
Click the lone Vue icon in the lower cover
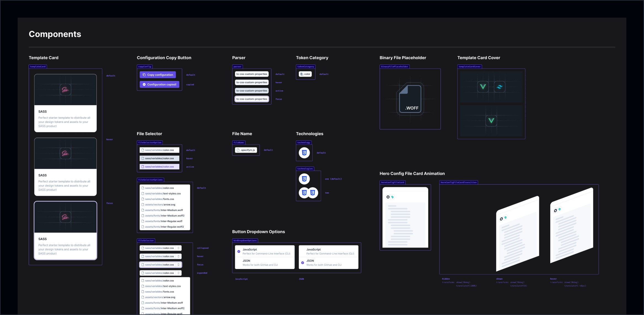click(491, 121)
